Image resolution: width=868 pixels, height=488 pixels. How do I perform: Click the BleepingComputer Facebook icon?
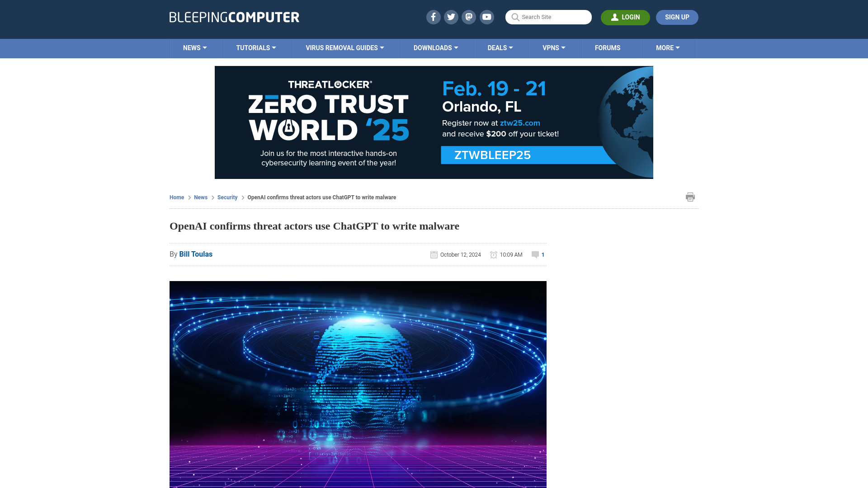(434, 17)
